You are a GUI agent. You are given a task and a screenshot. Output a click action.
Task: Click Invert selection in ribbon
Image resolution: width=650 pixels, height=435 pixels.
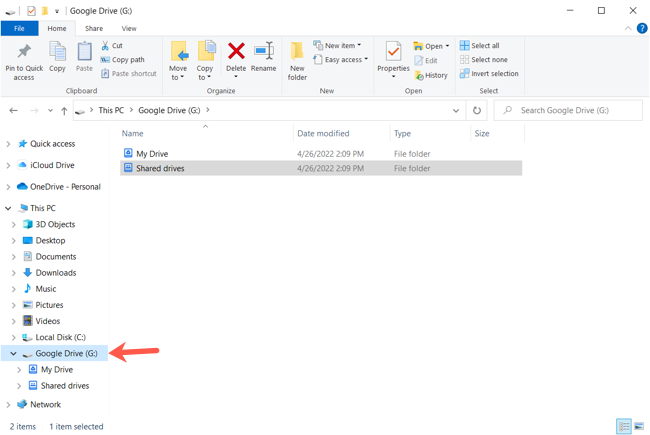pos(489,74)
